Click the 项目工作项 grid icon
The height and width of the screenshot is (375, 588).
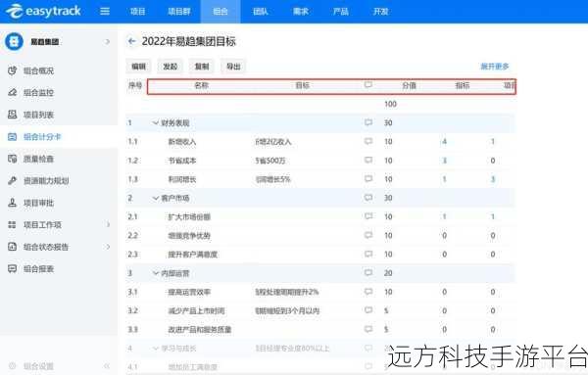tap(13, 225)
